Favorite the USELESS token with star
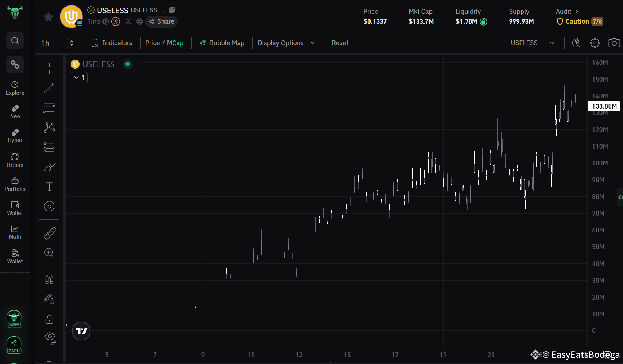The width and height of the screenshot is (623, 364). point(49,17)
